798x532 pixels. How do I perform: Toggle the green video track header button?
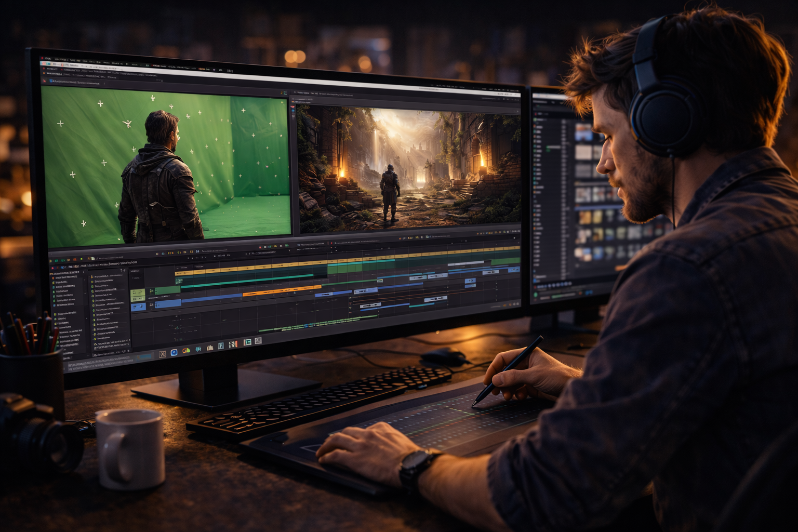137,292
